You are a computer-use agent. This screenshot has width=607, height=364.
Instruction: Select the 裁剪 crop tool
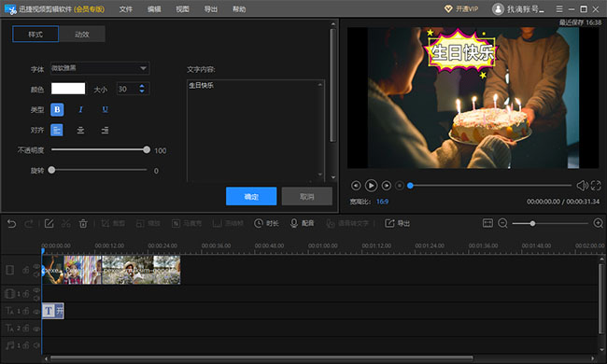coord(113,223)
